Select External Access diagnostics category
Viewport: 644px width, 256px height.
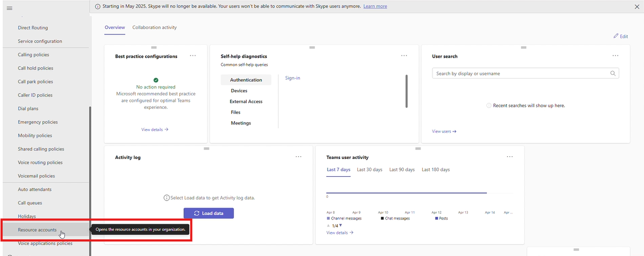coord(246,101)
